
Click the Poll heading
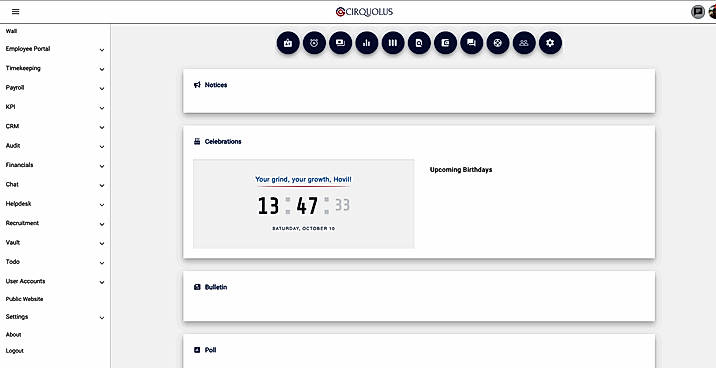211,350
